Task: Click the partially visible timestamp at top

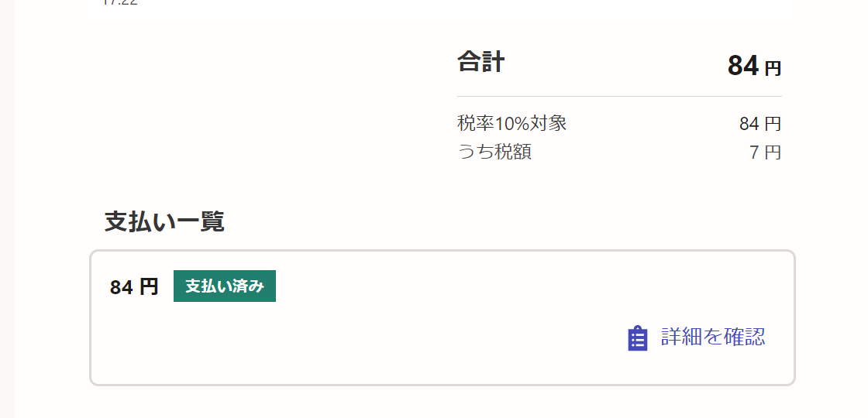Action: 120,2
